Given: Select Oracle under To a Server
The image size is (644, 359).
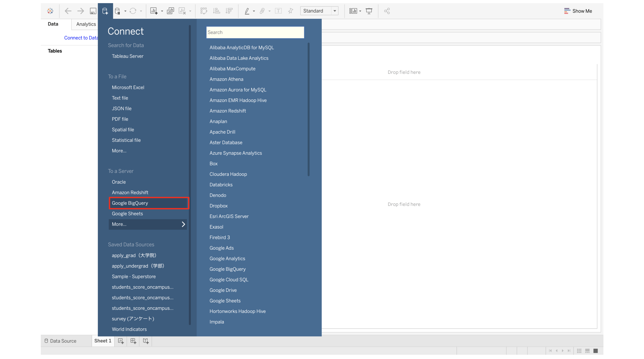Looking at the screenshot, I should 119,182.
